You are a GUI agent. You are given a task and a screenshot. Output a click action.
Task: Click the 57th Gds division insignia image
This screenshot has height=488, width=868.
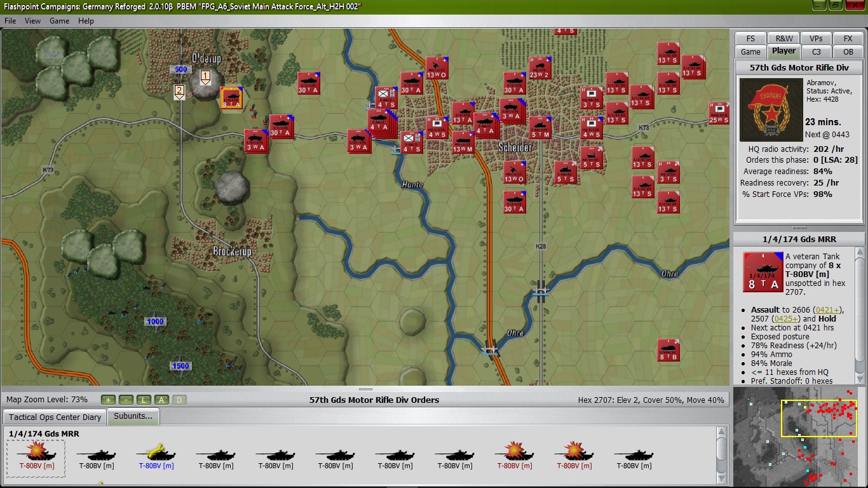pyautogui.click(x=771, y=110)
